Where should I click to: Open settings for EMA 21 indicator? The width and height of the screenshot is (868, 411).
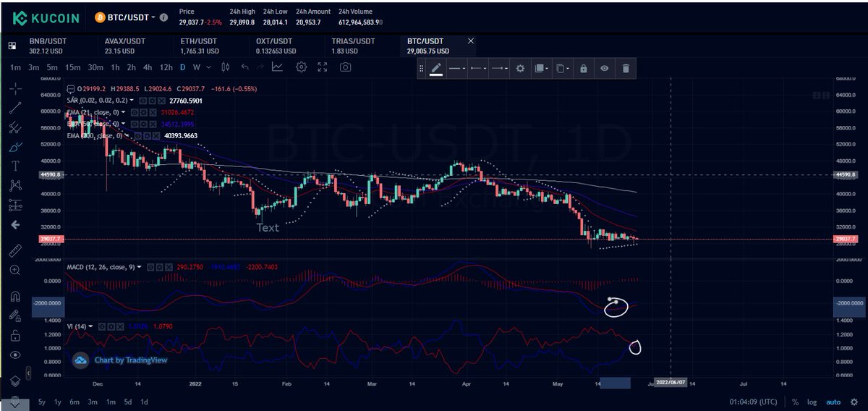tap(144, 112)
